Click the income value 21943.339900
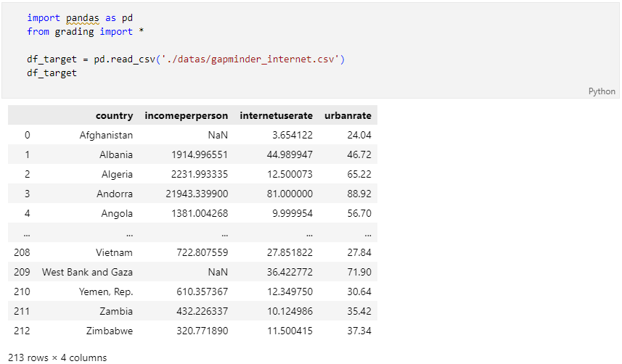This screenshot has width=622, height=364. tap(197, 194)
